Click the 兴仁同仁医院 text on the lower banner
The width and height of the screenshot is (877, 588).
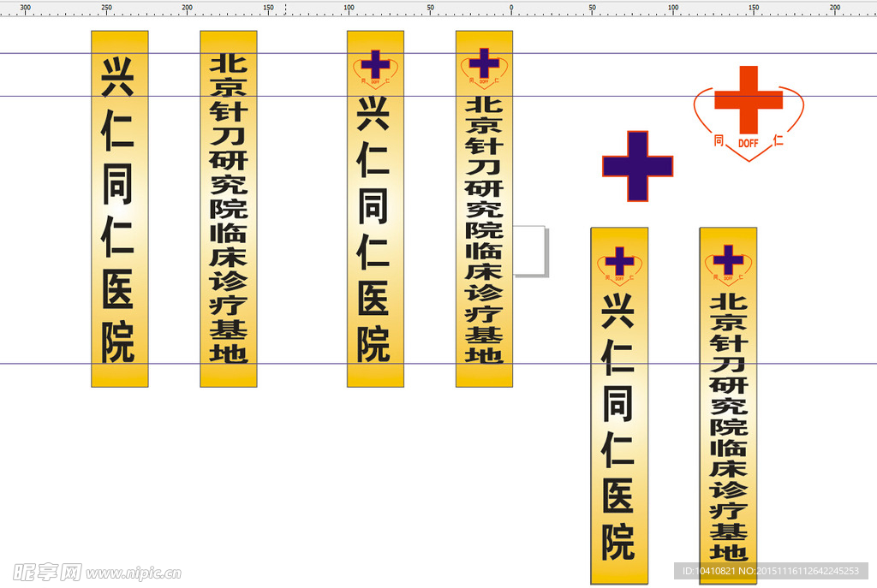point(618,428)
